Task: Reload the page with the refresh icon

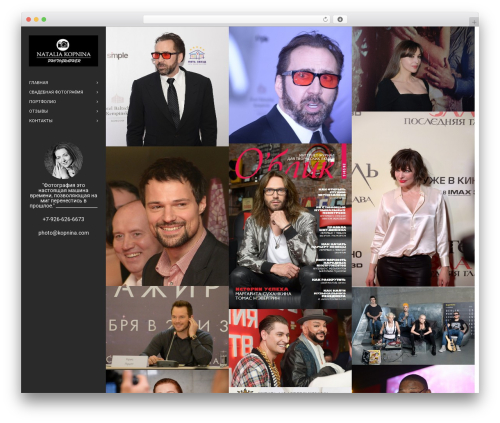Action: pos(325,19)
